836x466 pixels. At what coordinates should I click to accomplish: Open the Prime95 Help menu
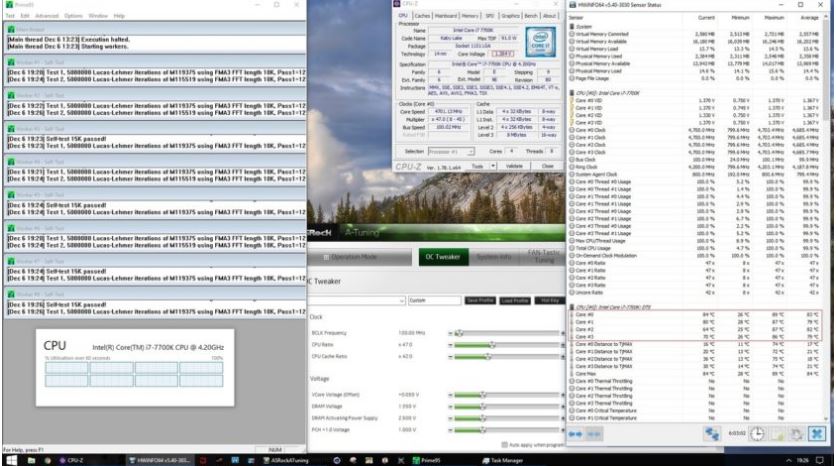coord(119,16)
